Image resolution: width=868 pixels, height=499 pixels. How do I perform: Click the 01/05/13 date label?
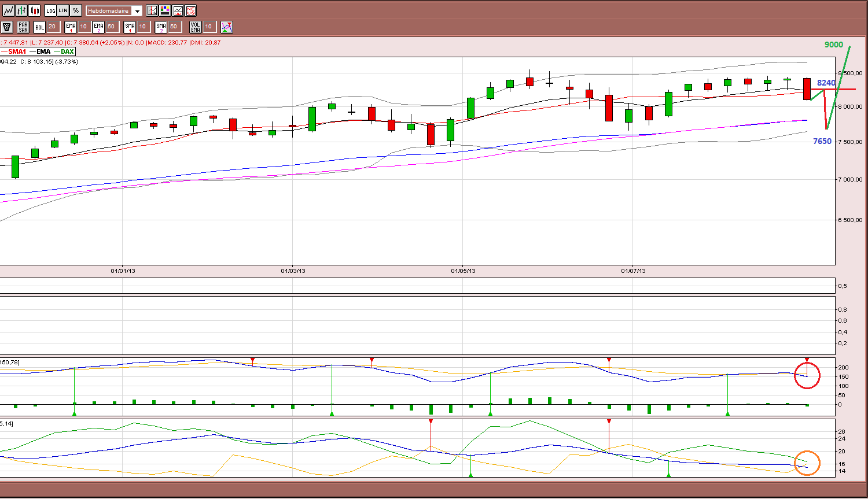[463, 271]
